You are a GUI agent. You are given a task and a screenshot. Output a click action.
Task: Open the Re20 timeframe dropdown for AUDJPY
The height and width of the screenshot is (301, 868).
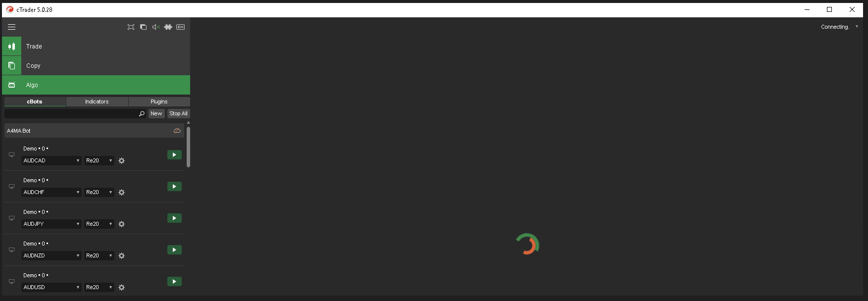point(99,224)
